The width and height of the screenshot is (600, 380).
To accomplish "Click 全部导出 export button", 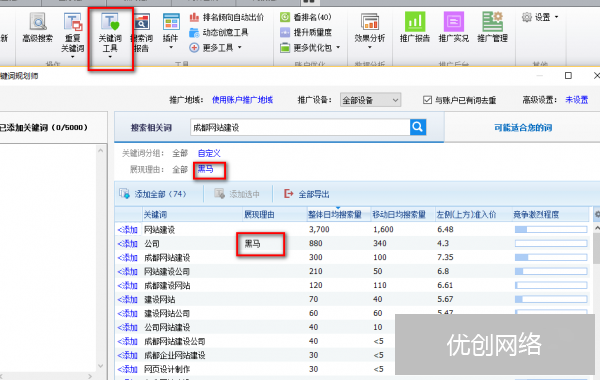I will click(x=307, y=194).
